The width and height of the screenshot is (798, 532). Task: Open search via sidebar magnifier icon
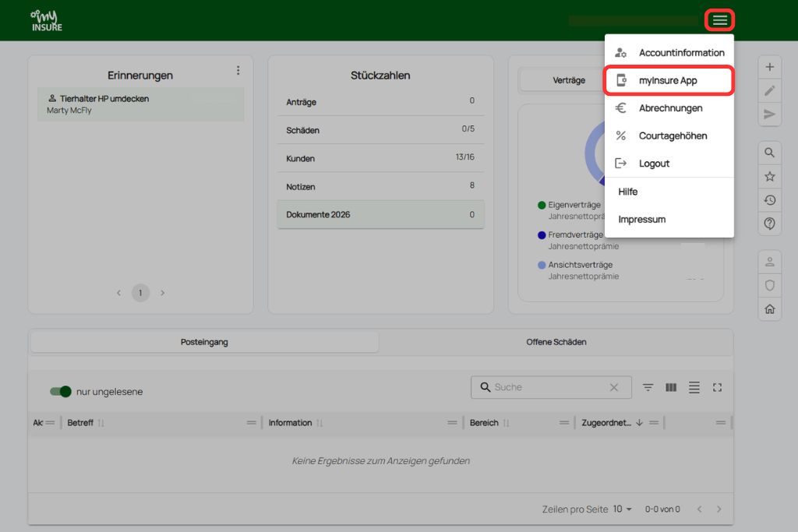pyautogui.click(x=770, y=153)
